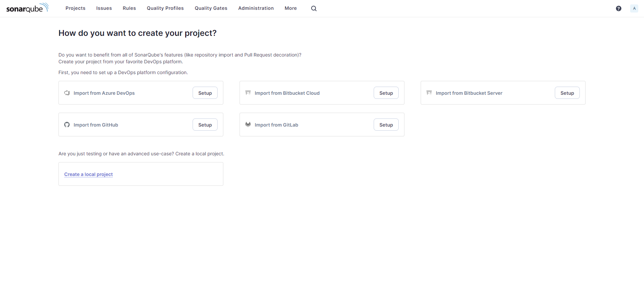Click the 'Are you just testing' sentence
The width and height of the screenshot is (644, 288).
[141, 154]
